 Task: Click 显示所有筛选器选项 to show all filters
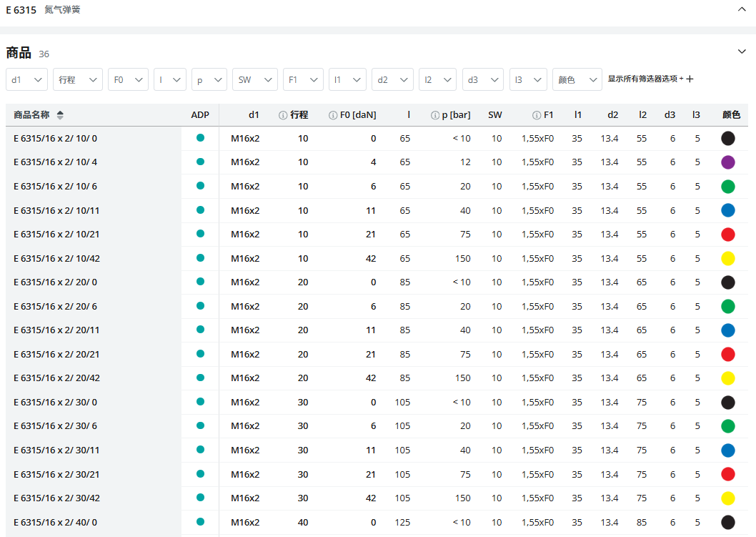click(650, 79)
